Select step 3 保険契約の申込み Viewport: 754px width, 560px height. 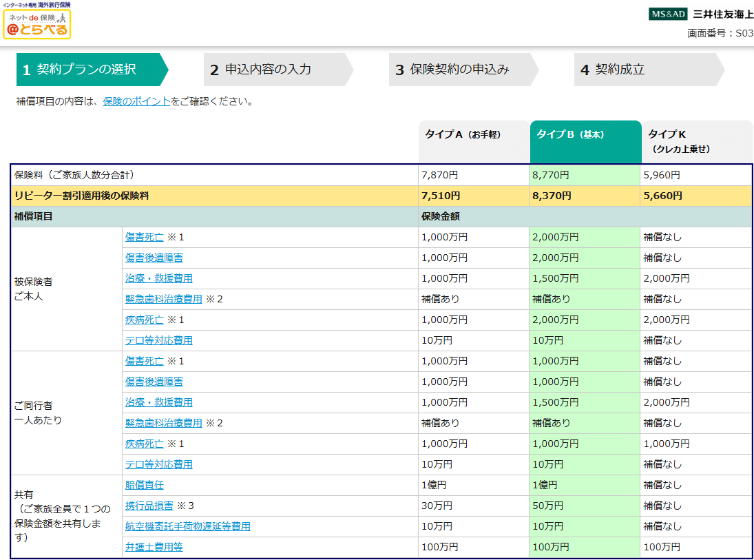[x=463, y=70]
